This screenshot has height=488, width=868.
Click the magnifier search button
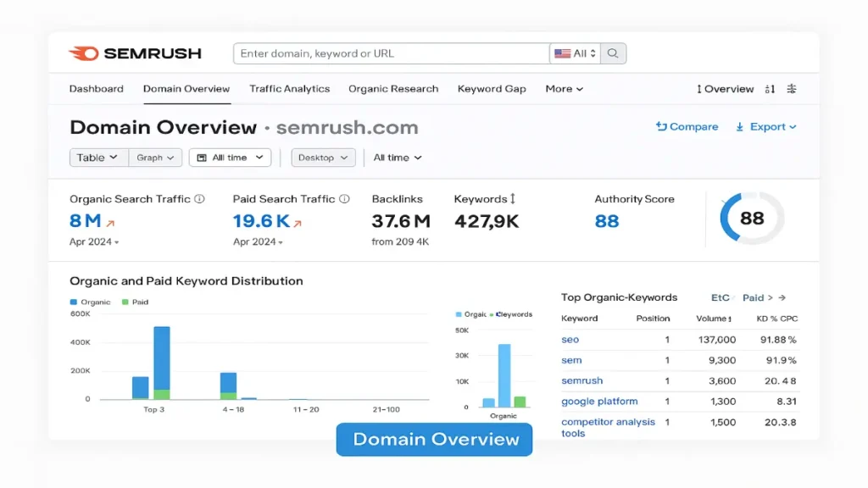613,53
